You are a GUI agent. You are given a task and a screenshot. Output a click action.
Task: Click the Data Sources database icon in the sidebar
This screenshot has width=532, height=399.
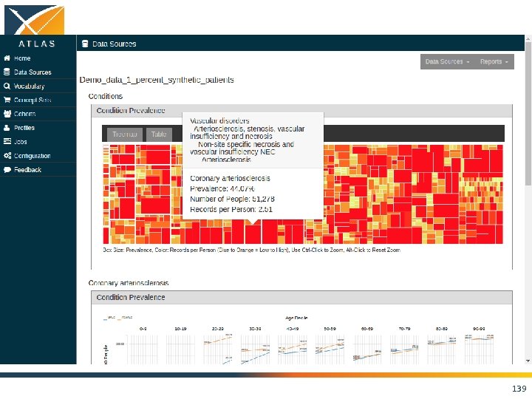click(x=7, y=72)
